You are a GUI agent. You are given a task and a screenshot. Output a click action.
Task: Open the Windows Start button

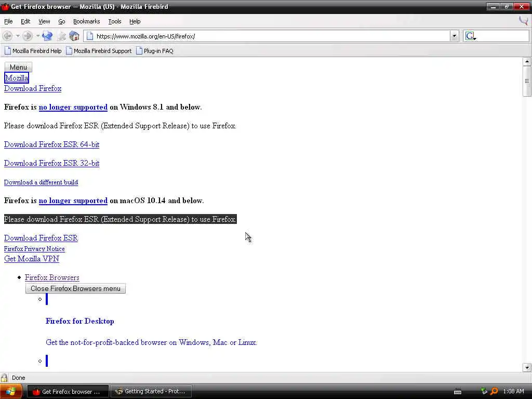[x=11, y=392]
